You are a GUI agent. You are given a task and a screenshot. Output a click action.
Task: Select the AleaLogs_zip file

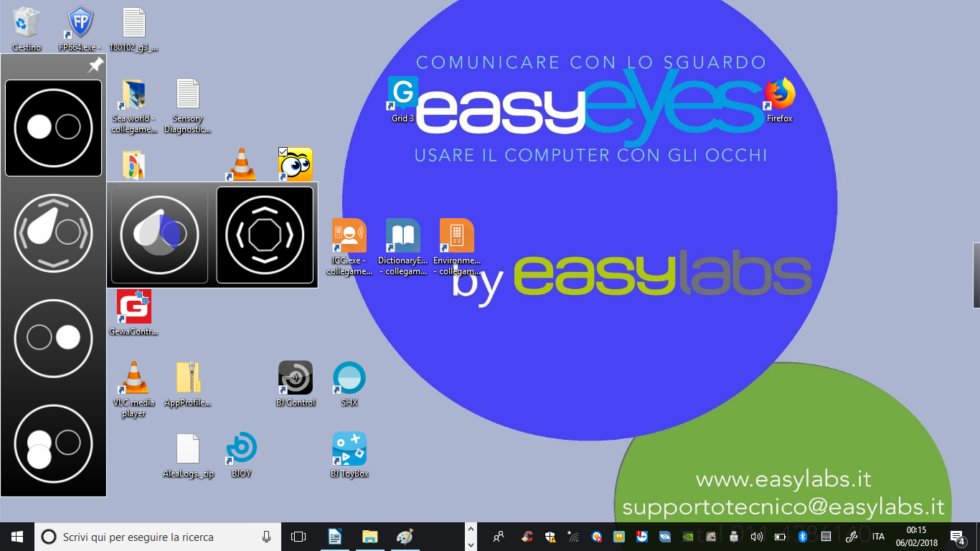[x=187, y=456]
